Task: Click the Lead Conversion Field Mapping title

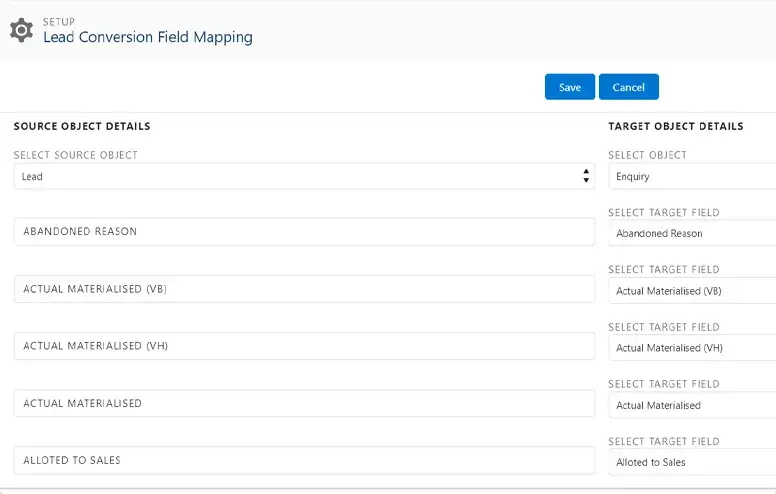Action: [x=148, y=37]
